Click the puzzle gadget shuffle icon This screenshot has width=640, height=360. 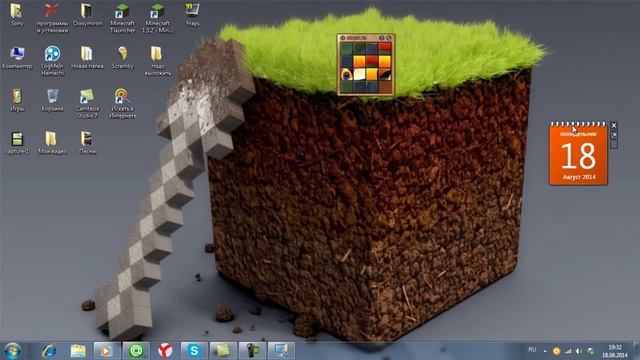click(389, 38)
